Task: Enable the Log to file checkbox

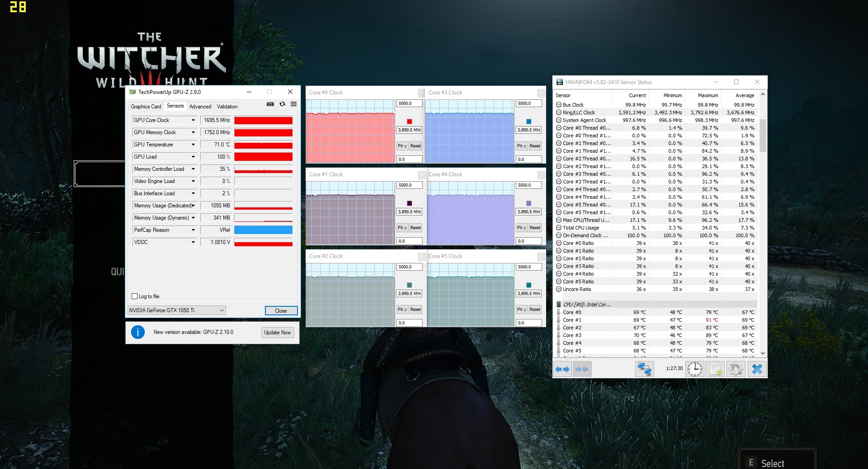Action: tap(134, 296)
